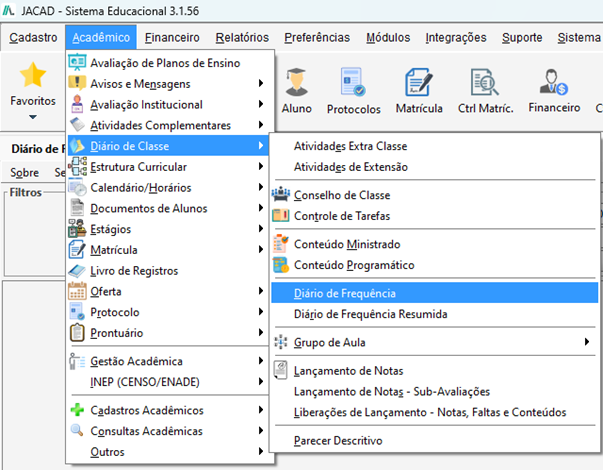Viewport: 603px width, 470px height.
Task: Expand Grupo de Aula submenu arrow
Action: click(586, 342)
